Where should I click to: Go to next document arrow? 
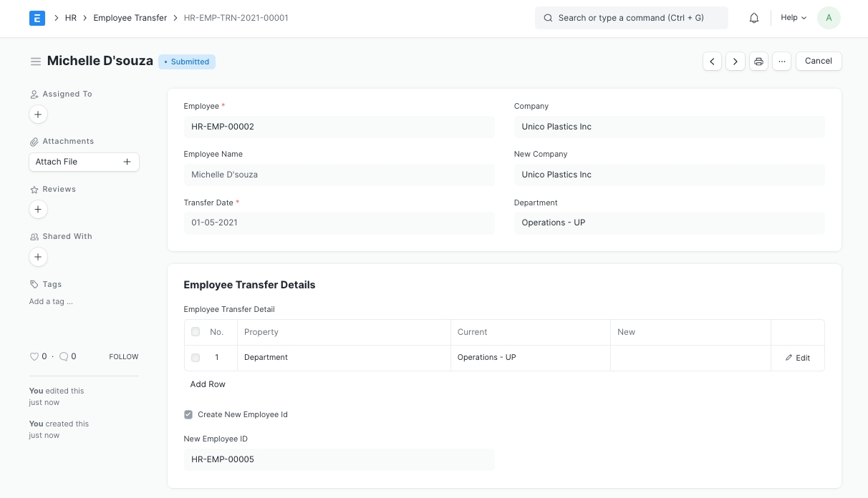click(x=736, y=62)
